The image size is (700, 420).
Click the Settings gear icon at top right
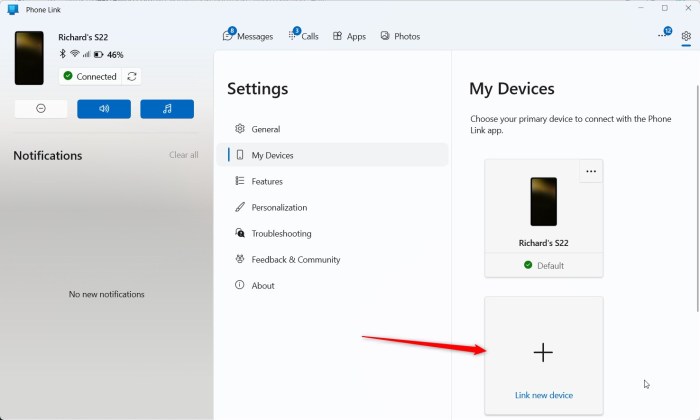point(686,36)
